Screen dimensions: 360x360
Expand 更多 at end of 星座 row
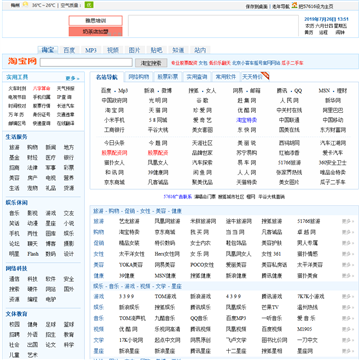pos(348,351)
